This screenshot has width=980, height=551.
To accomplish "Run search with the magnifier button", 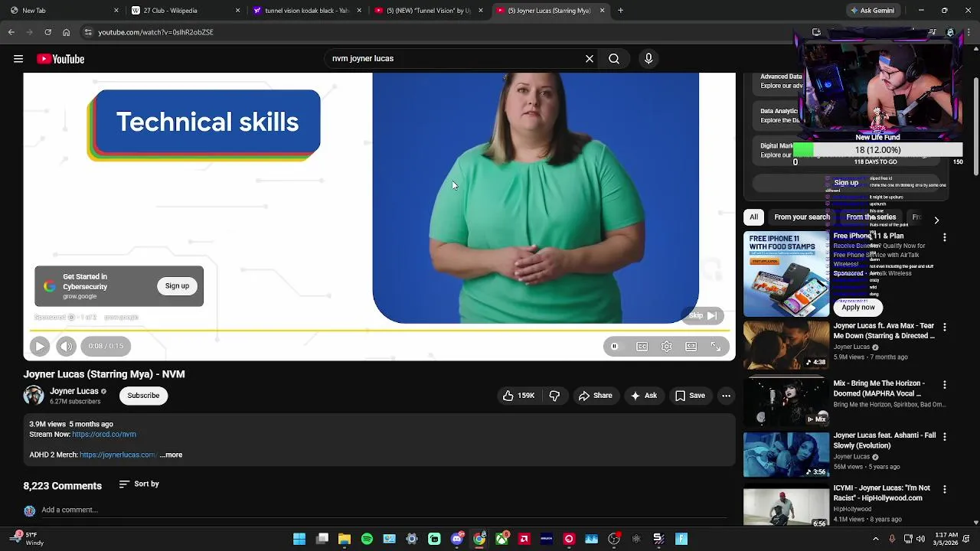I will click(x=614, y=59).
